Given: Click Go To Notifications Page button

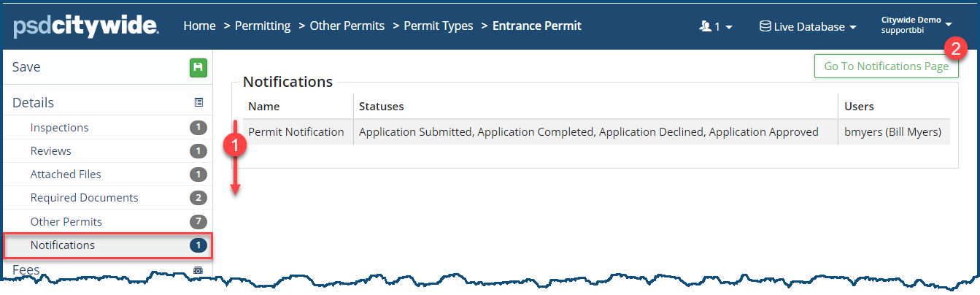Looking at the screenshot, I should tap(886, 66).
